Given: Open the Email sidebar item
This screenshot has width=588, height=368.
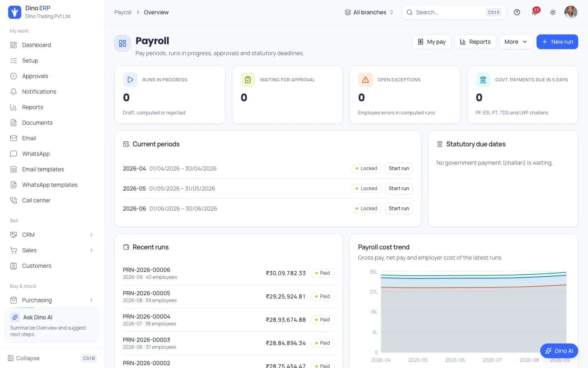Looking at the screenshot, I should pos(52,138).
